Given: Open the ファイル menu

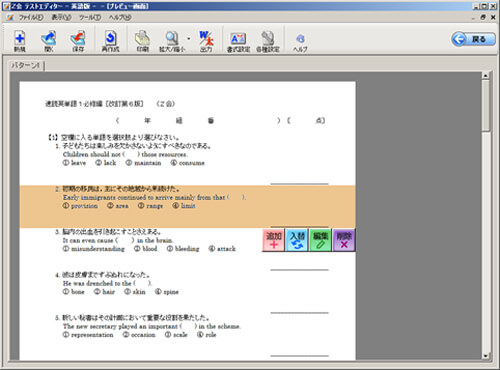Looking at the screenshot, I should (x=31, y=17).
